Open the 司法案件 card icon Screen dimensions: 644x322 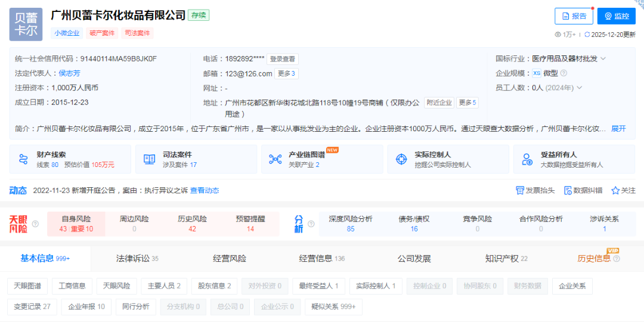(x=149, y=159)
